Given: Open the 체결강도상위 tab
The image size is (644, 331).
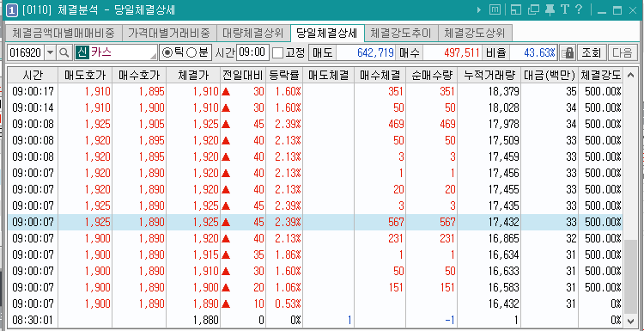Looking at the screenshot, I should point(475,33).
